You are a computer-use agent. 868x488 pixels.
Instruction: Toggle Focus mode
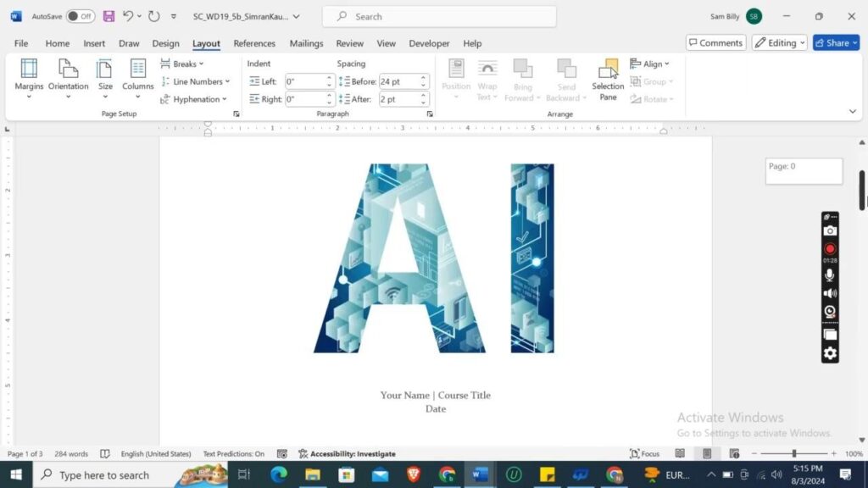pos(645,454)
